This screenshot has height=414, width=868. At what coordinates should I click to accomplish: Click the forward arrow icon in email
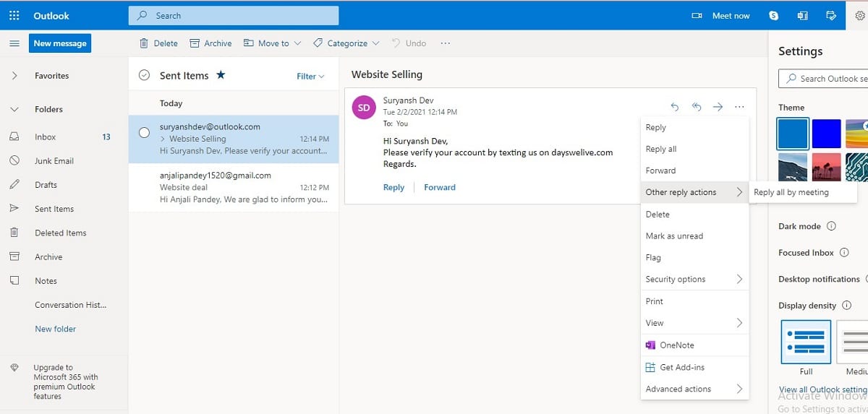tap(718, 107)
